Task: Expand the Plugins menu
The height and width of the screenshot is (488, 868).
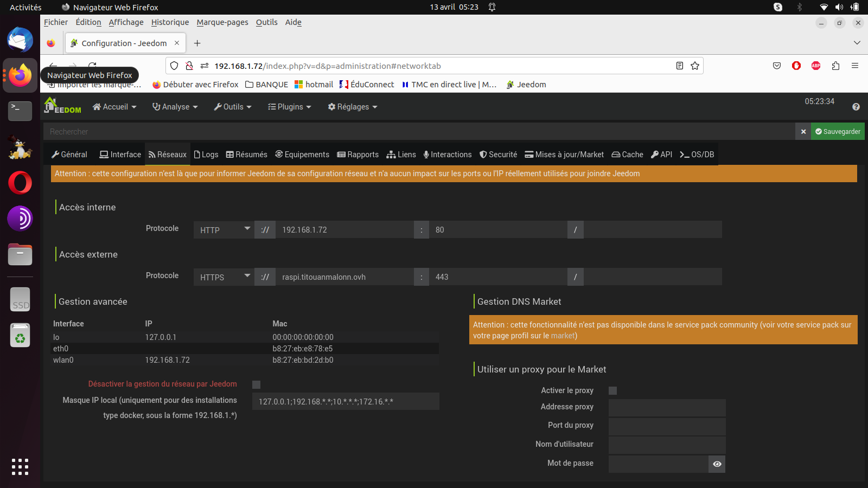Action: tap(290, 107)
